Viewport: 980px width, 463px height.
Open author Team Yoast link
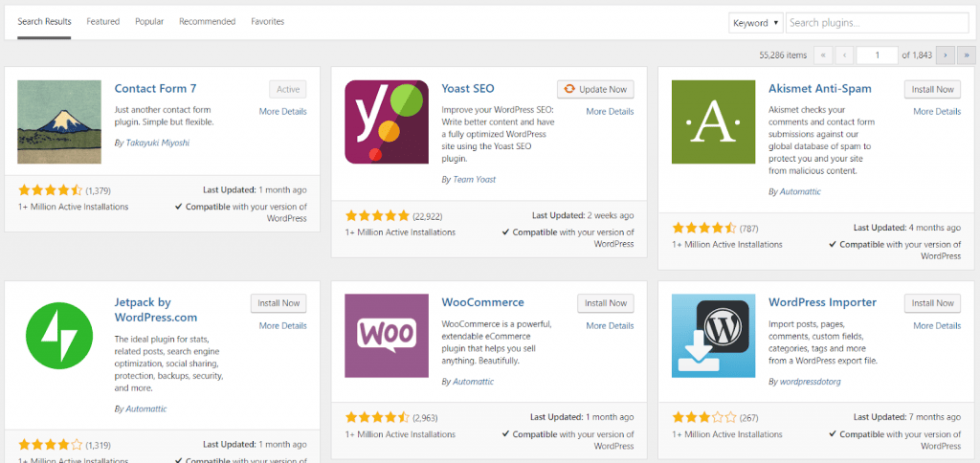pyautogui.click(x=473, y=179)
